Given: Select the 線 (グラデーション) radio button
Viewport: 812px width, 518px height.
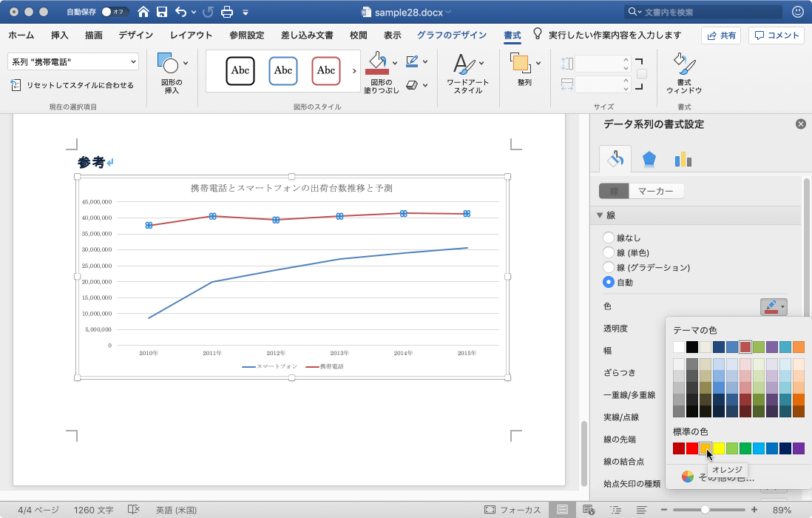Looking at the screenshot, I should point(609,267).
